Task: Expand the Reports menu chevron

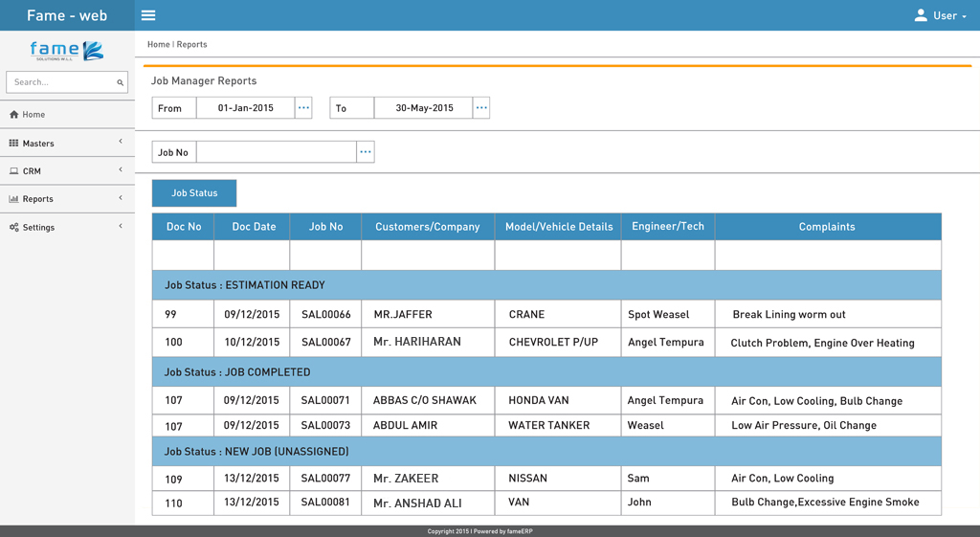Action: 121,197
